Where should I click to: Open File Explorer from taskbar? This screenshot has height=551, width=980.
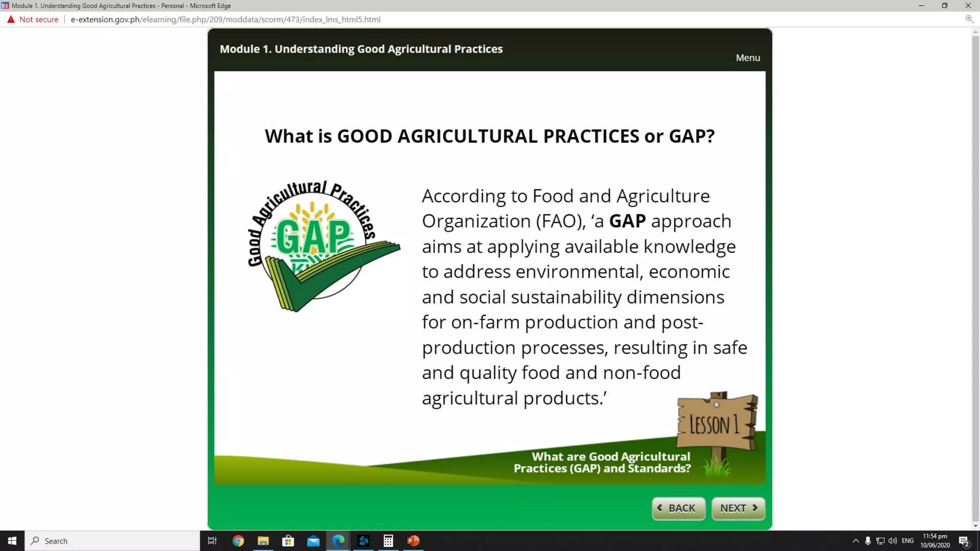(263, 541)
